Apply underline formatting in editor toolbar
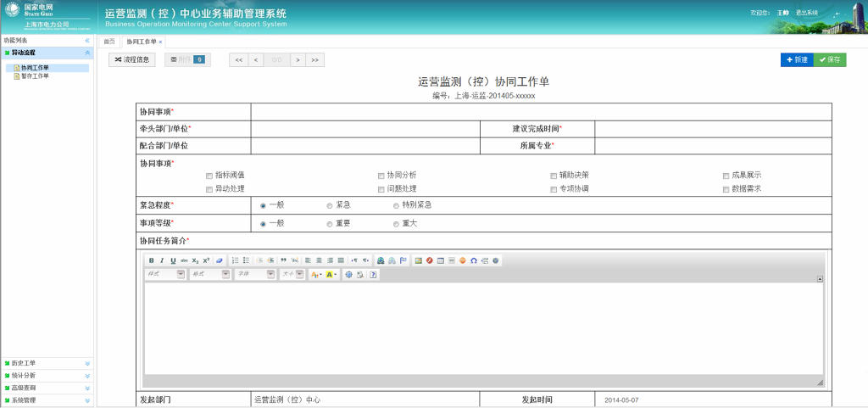The width and height of the screenshot is (868, 408). 173,260
